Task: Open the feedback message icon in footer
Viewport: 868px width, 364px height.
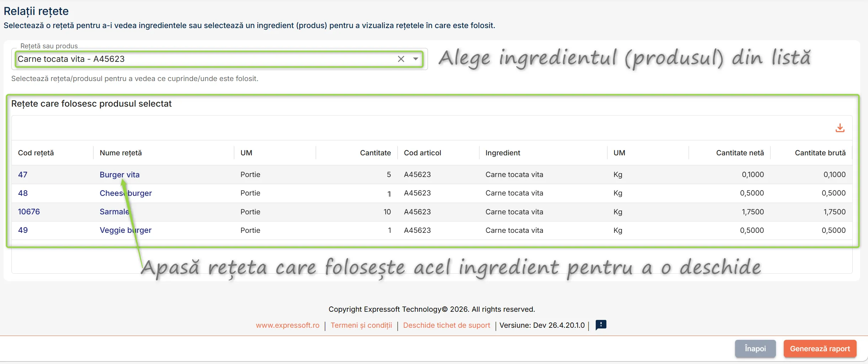Action: click(601, 325)
